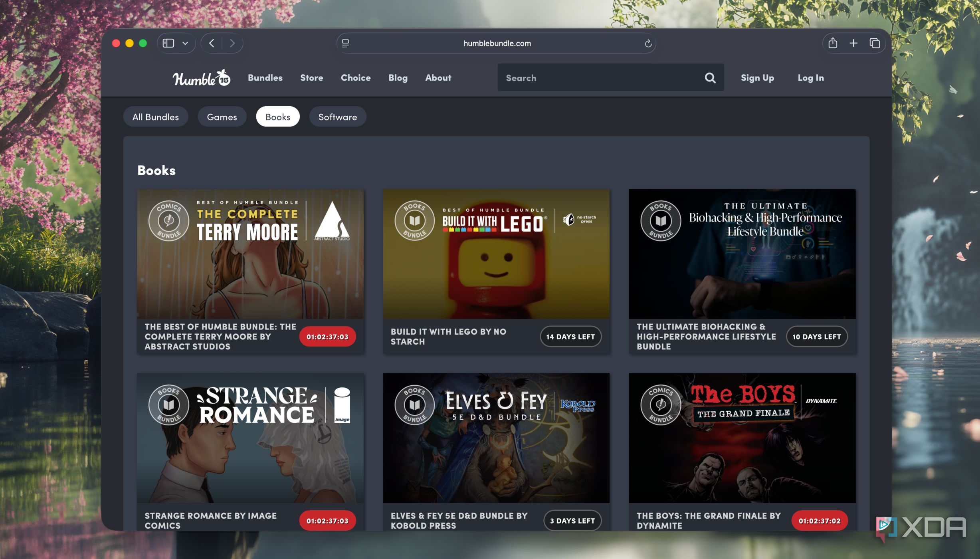Open the Store menu item

coord(312,78)
